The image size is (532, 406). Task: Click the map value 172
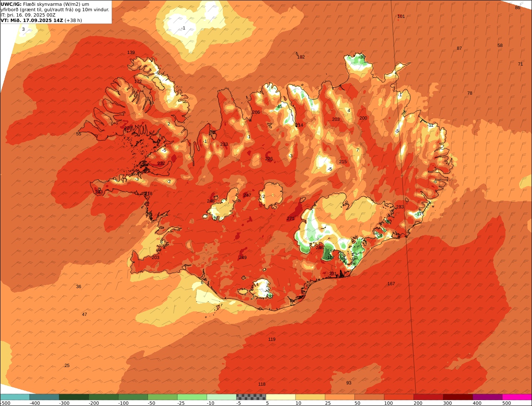[x=138, y=82]
